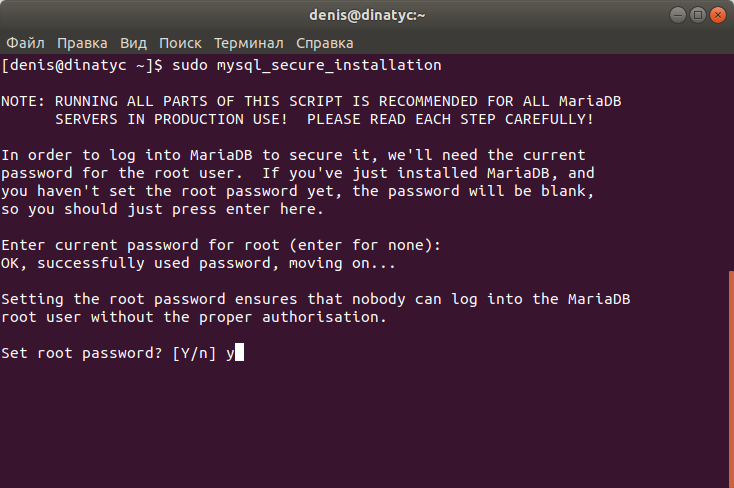Open the Справка menu

tap(324, 43)
